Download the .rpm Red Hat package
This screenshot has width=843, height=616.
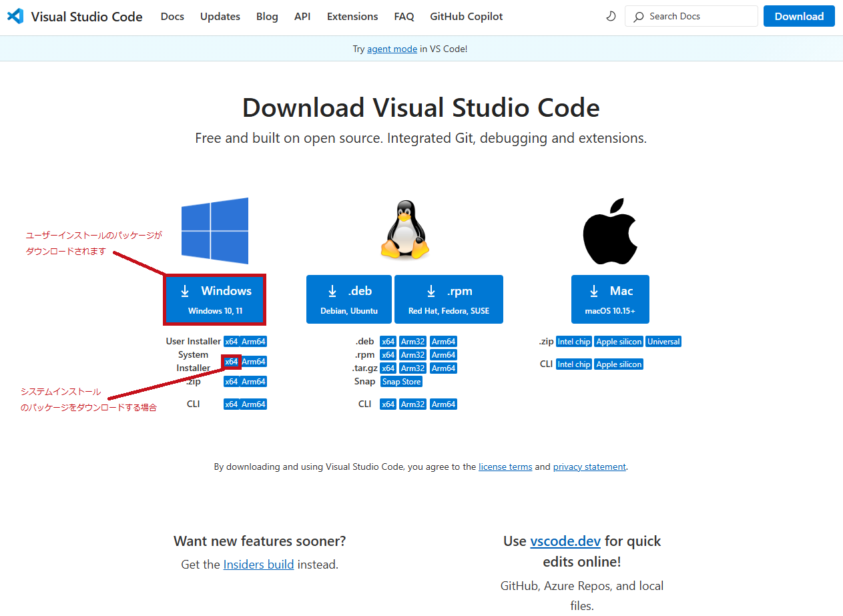point(449,299)
